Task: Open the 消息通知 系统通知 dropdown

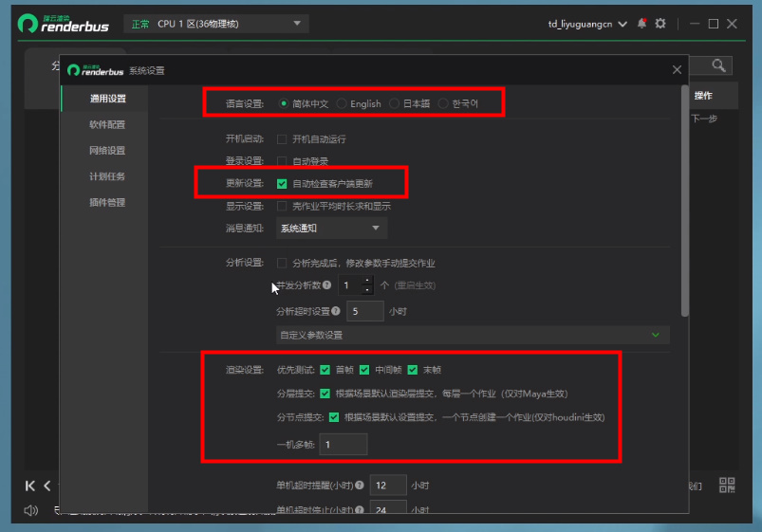Action: (331, 228)
